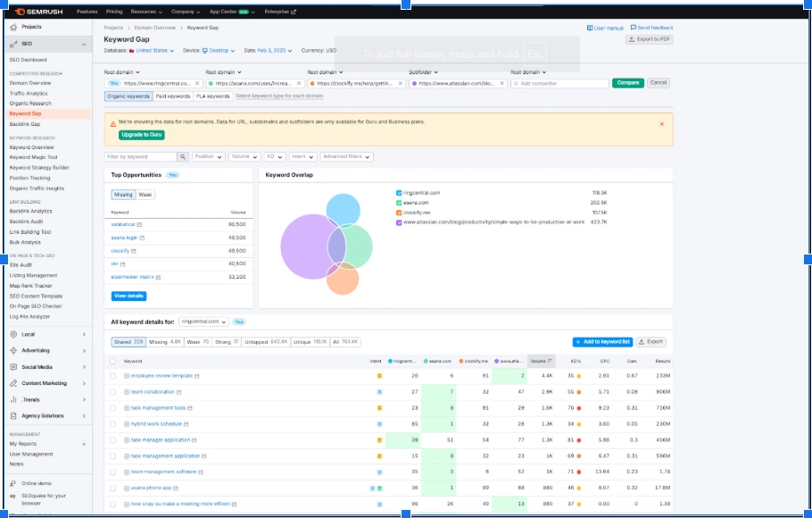Click the warning triangle icon in banner

pos(113,124)
